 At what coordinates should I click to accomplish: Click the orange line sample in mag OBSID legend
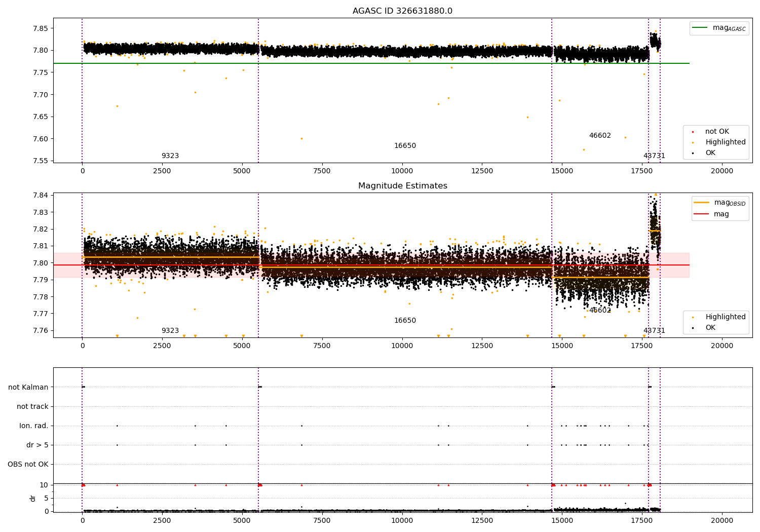click(701, 203)
